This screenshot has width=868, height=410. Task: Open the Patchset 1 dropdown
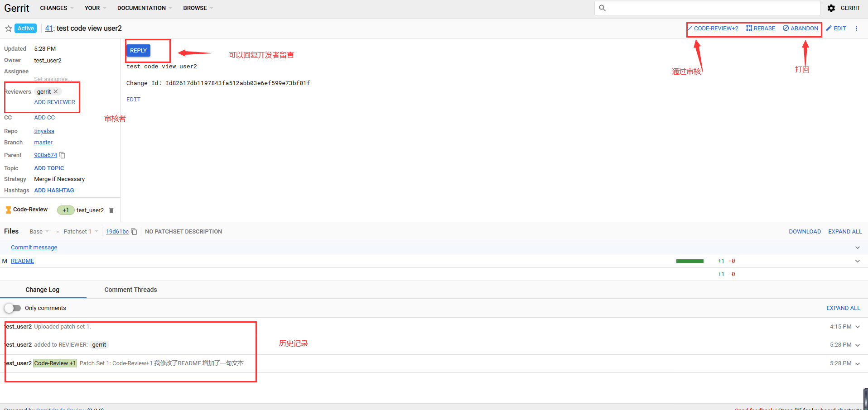click(81, 232)
